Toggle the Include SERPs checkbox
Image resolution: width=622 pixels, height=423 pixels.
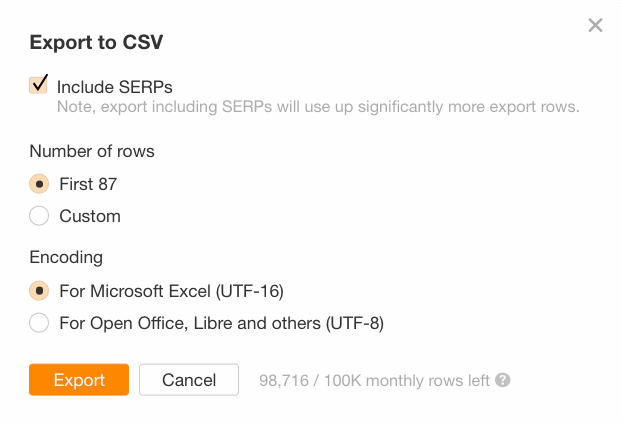tap(39, 85)
